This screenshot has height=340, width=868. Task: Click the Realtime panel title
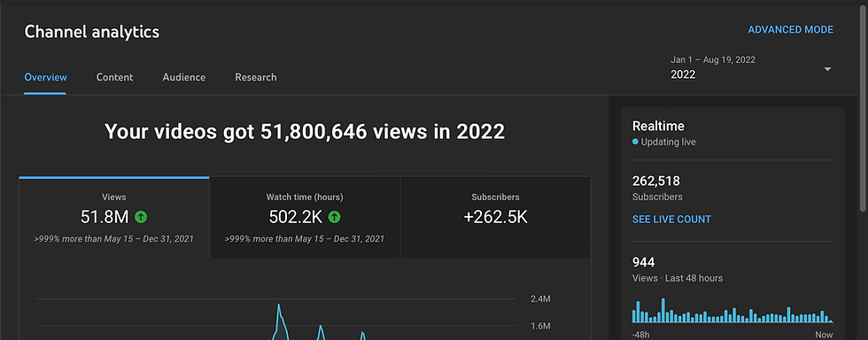pos(658,126)
